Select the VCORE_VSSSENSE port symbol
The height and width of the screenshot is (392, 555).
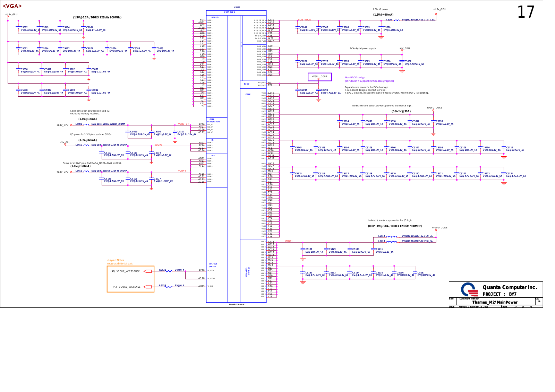coord(148,287)
